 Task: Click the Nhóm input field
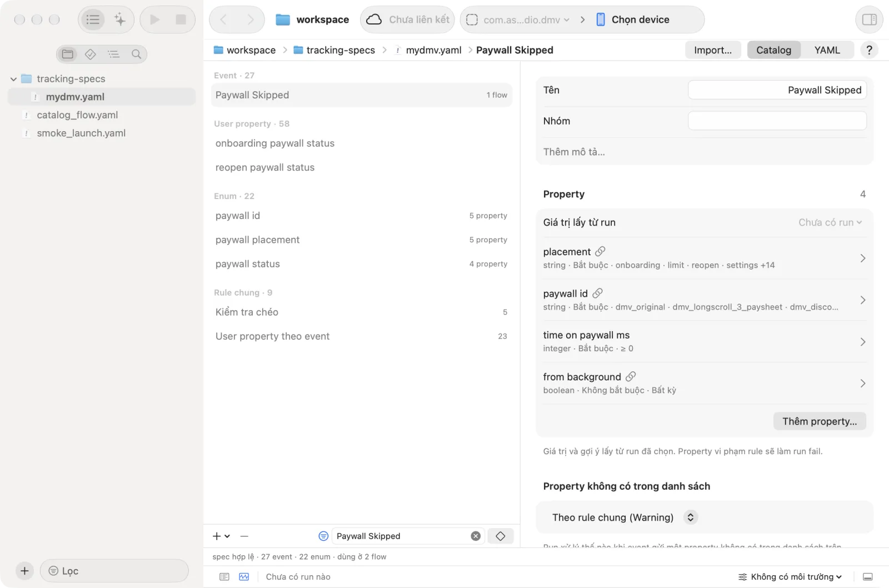point(777,121)
